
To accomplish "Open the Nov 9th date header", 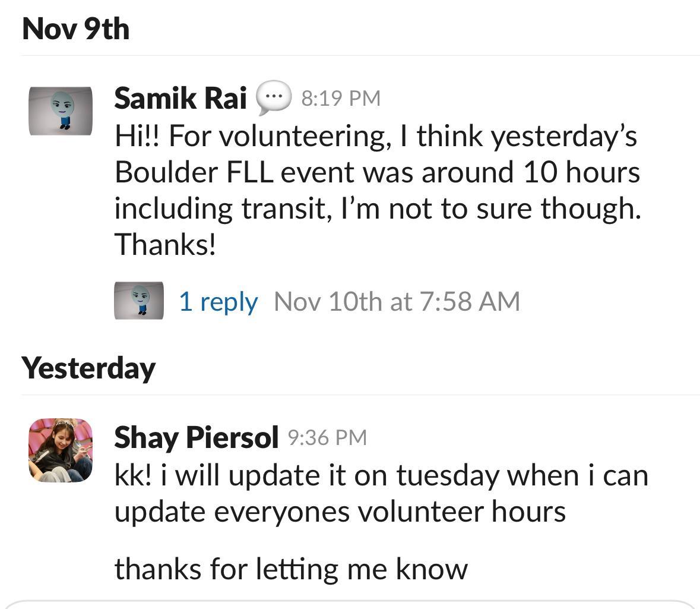I will point(75,29).
